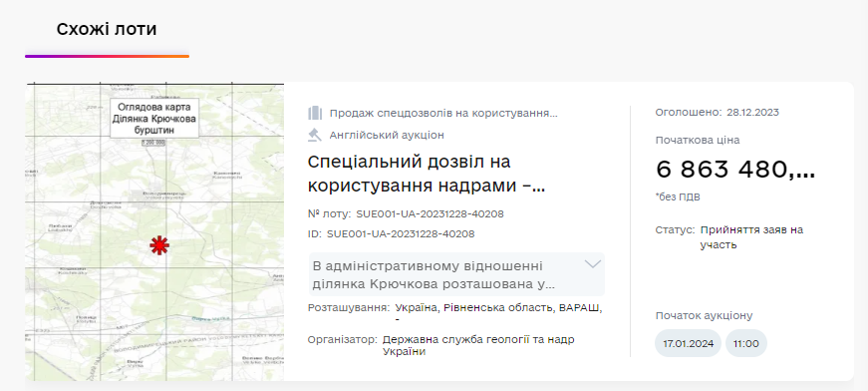Open the amber plot overview map thumbnail
The image size is (868, 391).
(154, 231)
